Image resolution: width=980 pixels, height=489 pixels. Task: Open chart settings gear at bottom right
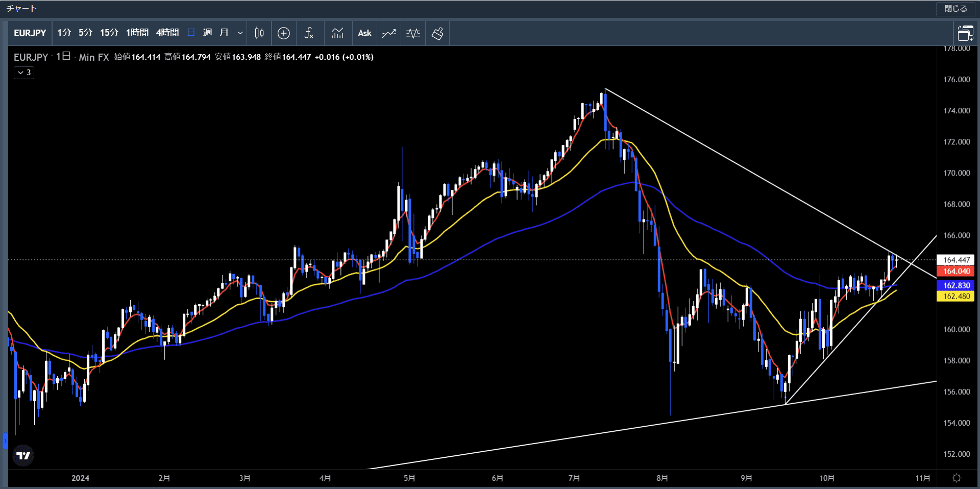957,478
